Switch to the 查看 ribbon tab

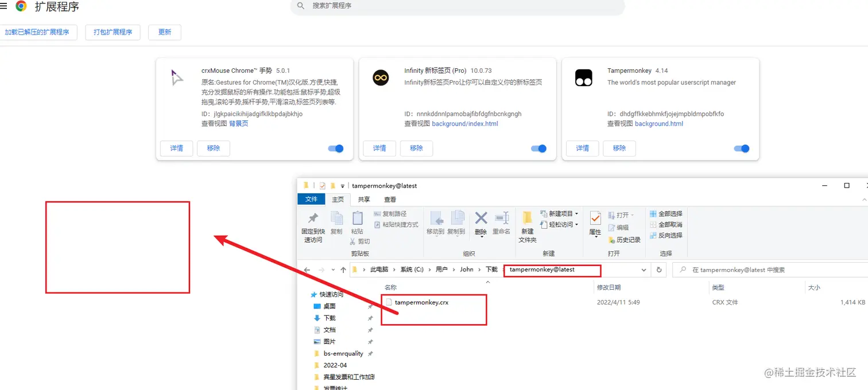390,200
